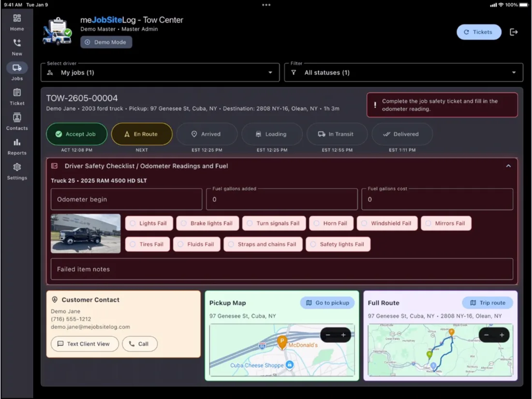Select Straps and chains Fail

point(263,244)
